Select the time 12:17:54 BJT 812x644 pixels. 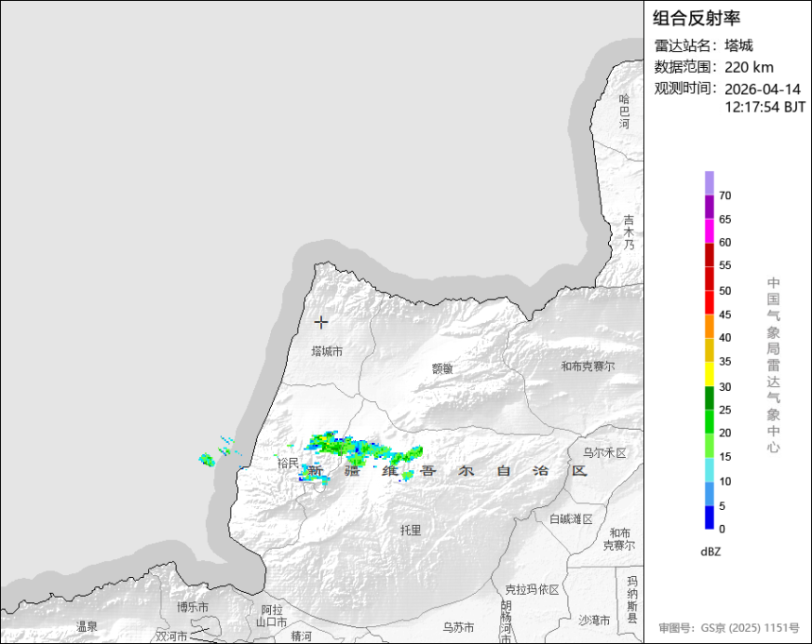[765, 108]
